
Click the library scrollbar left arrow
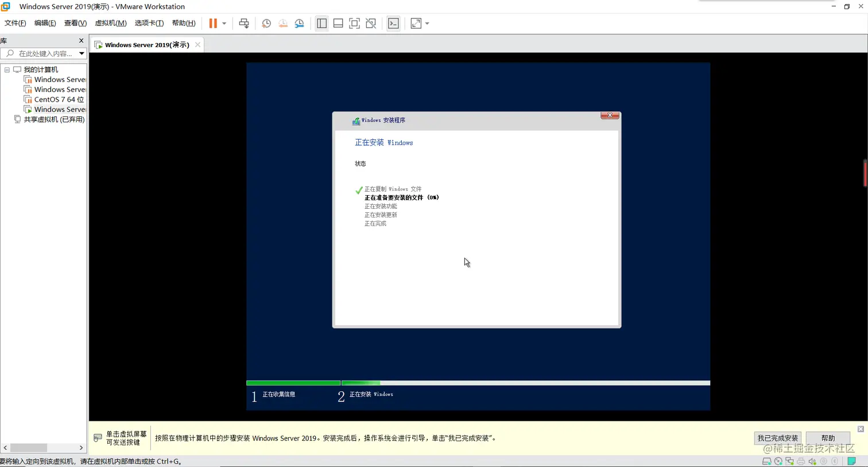click(5, 447)
